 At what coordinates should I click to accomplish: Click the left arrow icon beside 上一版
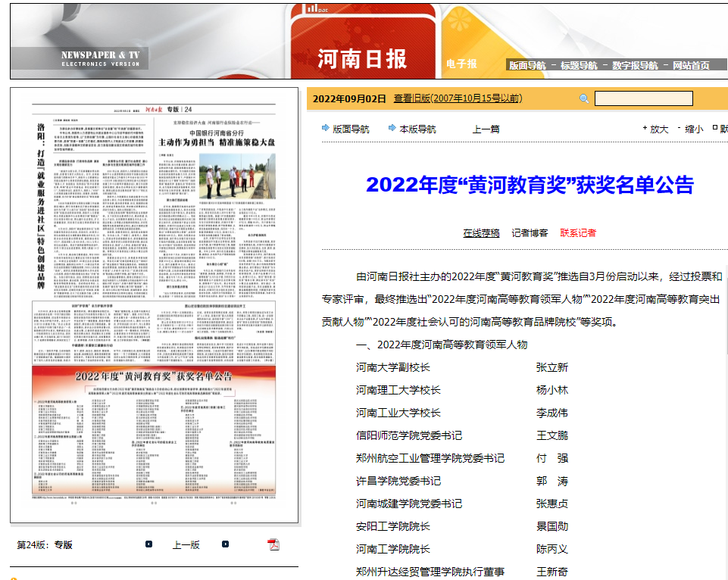[149, 544]
